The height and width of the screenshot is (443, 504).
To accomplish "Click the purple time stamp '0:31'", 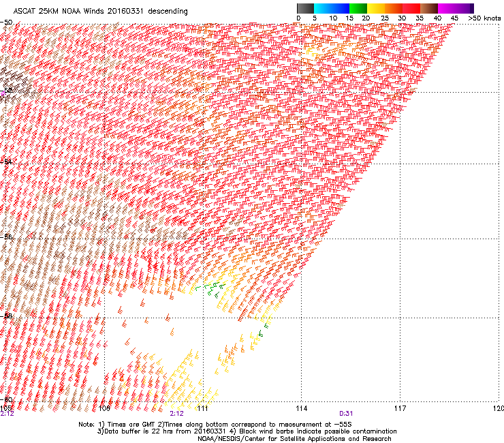I will [346, 414].
